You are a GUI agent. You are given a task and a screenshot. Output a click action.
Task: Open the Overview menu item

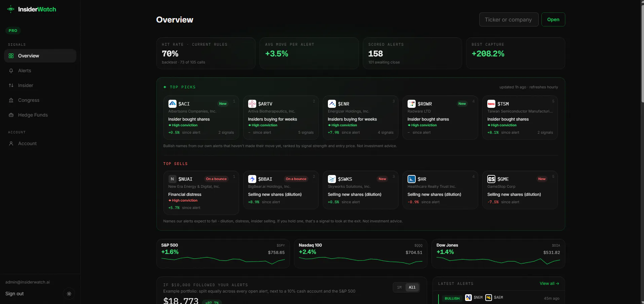coord(40,56)
